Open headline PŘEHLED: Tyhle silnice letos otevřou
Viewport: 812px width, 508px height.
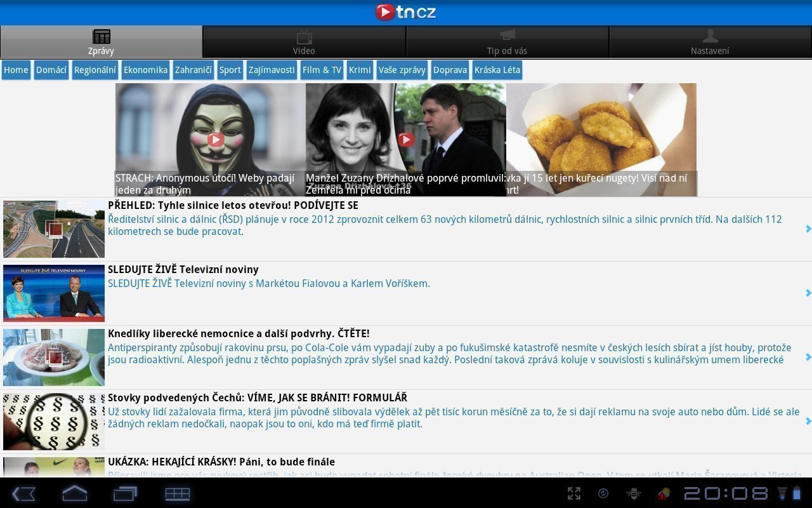(233, 205)
